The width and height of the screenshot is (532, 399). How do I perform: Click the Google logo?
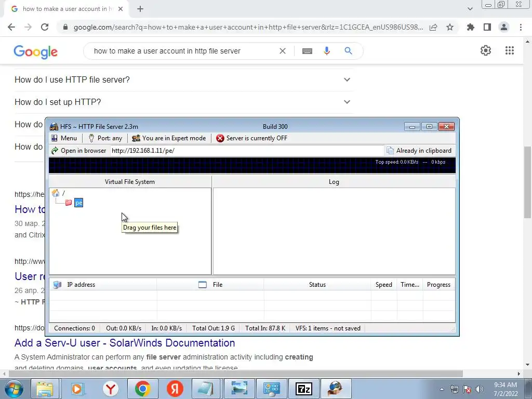(x=36, y=51)
